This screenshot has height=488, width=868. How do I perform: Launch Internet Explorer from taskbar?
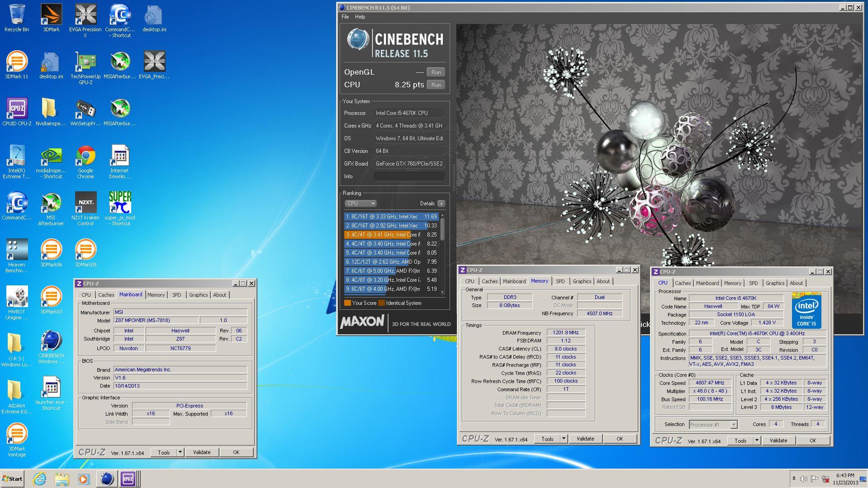pos(40,479)
